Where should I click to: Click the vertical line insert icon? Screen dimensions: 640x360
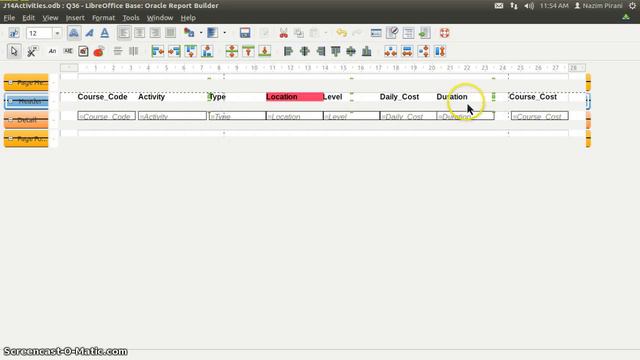(133, 51)
